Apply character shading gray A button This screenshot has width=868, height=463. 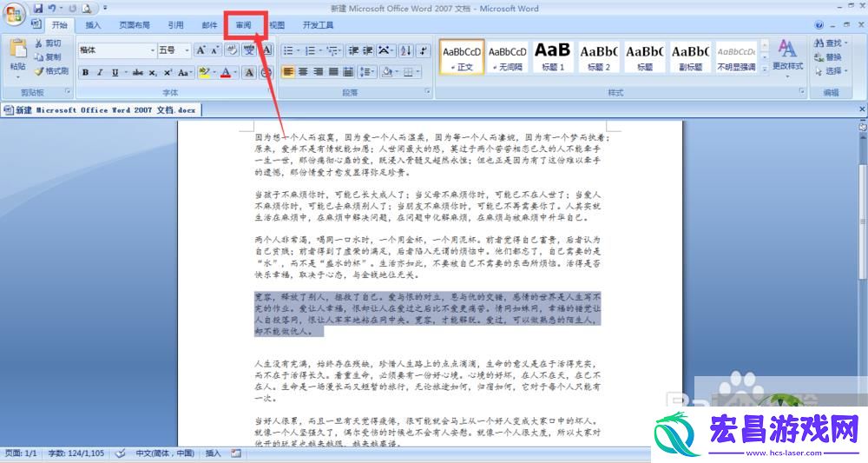point(249,73)
